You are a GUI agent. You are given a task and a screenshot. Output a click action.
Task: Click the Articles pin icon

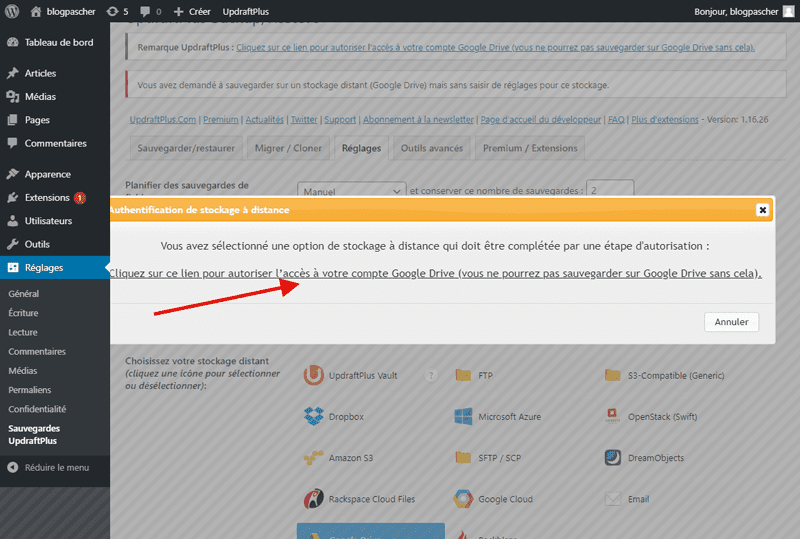tap(13, 73)
